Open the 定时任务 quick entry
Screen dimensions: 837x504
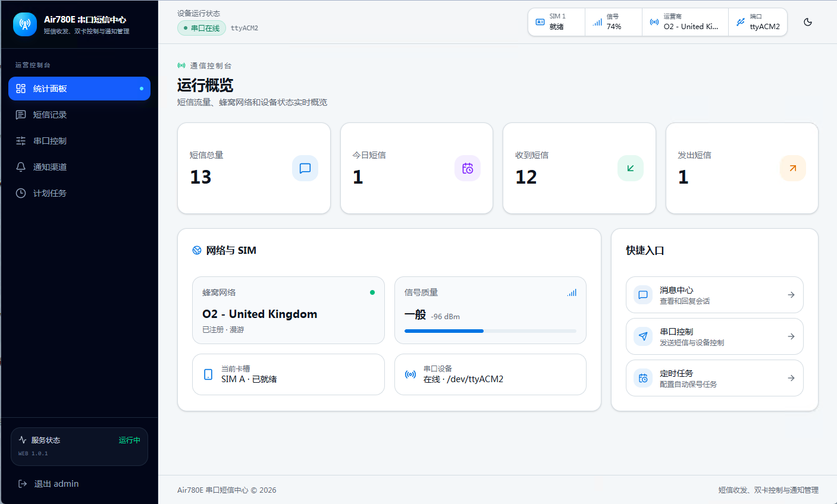pyautogui.click(x=714, y=378)
